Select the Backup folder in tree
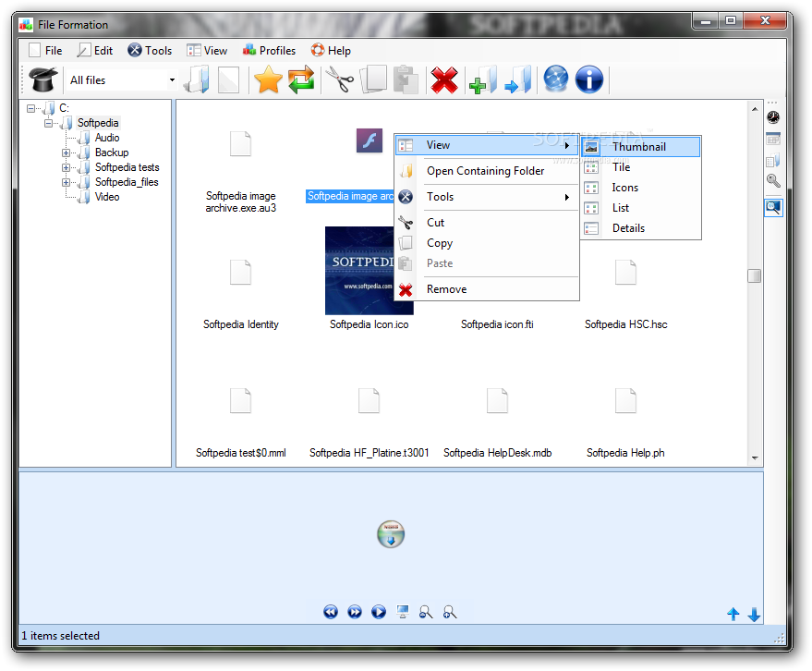The image size is (812, 671). [112, 152]
